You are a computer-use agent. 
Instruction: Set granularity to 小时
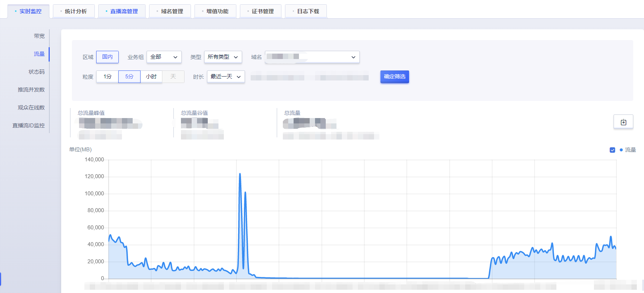click(x=151, y=77)
